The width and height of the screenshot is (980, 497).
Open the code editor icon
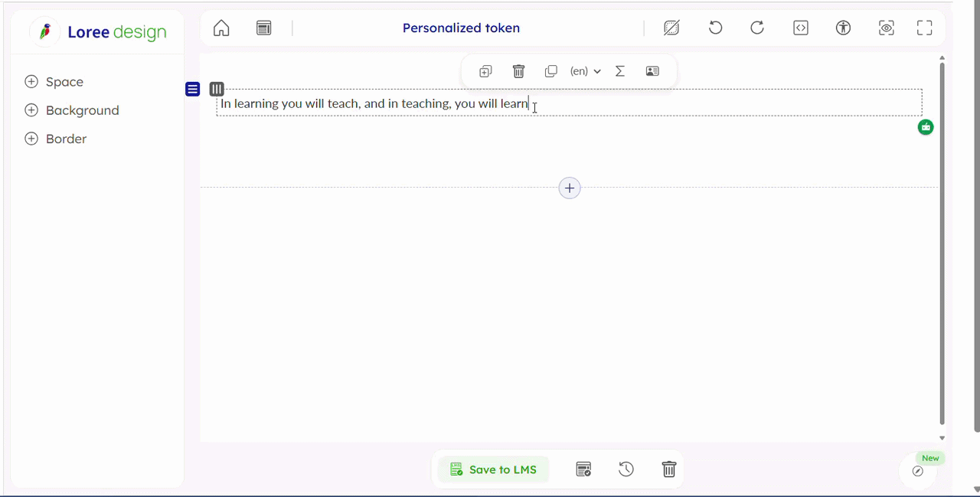801,28
